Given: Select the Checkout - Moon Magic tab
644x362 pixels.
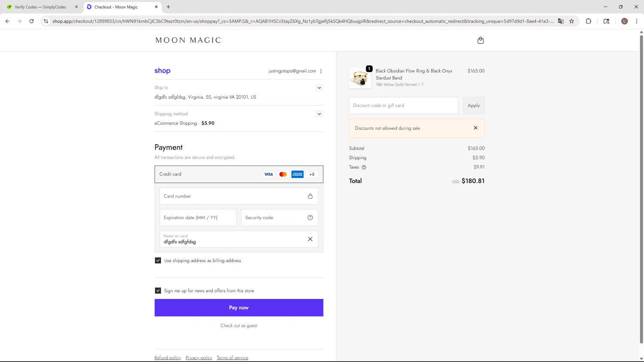Looking at the screenshot, I should coord(122,7).
